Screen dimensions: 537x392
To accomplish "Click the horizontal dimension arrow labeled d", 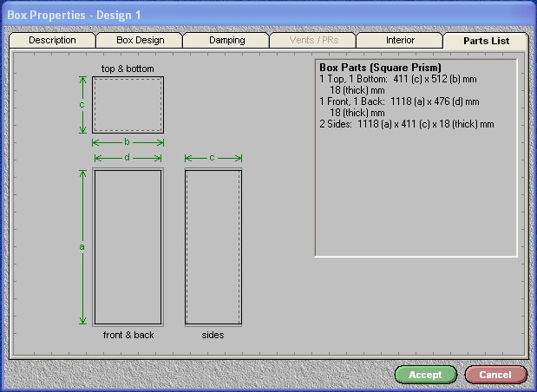I will pyautogui.click(x=128, y=158).
